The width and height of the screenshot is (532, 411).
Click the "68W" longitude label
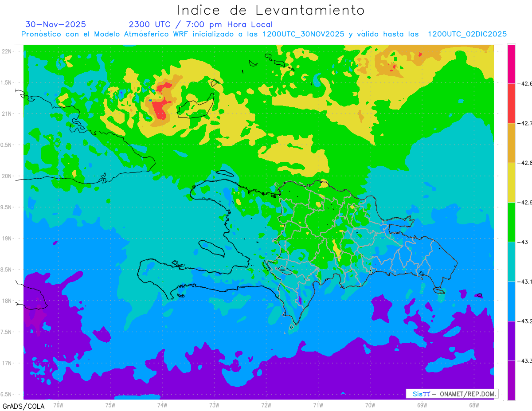click(474, 405)
